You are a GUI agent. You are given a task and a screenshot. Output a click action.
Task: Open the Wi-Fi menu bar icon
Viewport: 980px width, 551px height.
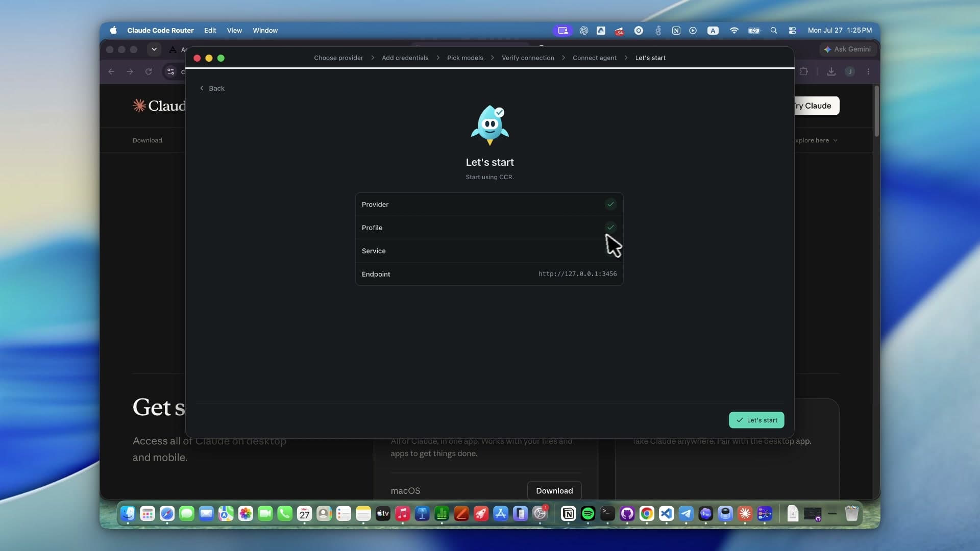734,31
